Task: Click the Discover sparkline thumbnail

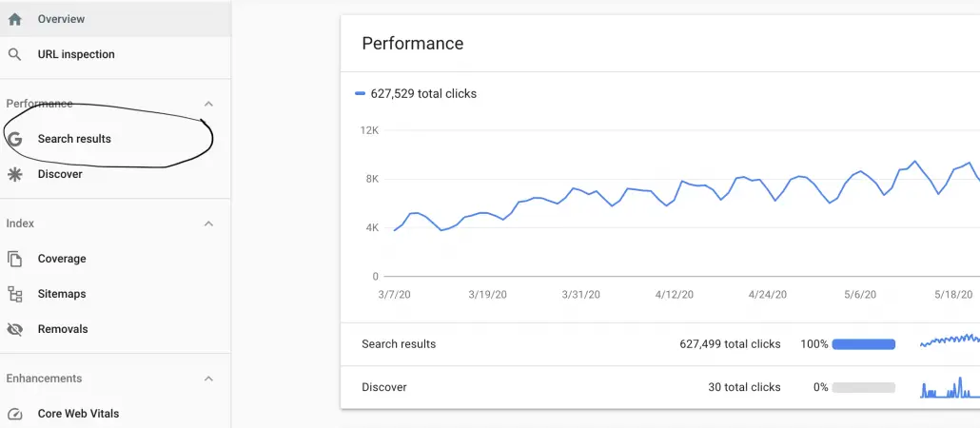Action: 950,387
